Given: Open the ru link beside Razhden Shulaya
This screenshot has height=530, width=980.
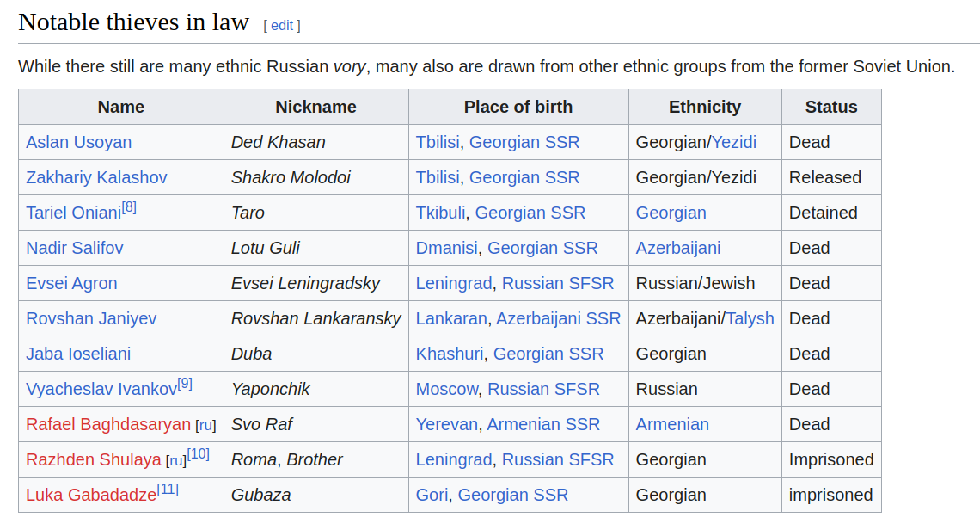Looking at the screenshot, I should pyautogui.click(x=175, y=460).
